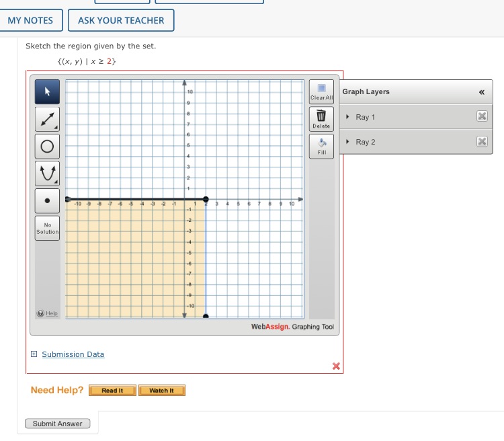Viewport: 504px width, 441px height.
Task: Select the pointer selection tool
Action: pyautogui.click(x=47, y=91)
